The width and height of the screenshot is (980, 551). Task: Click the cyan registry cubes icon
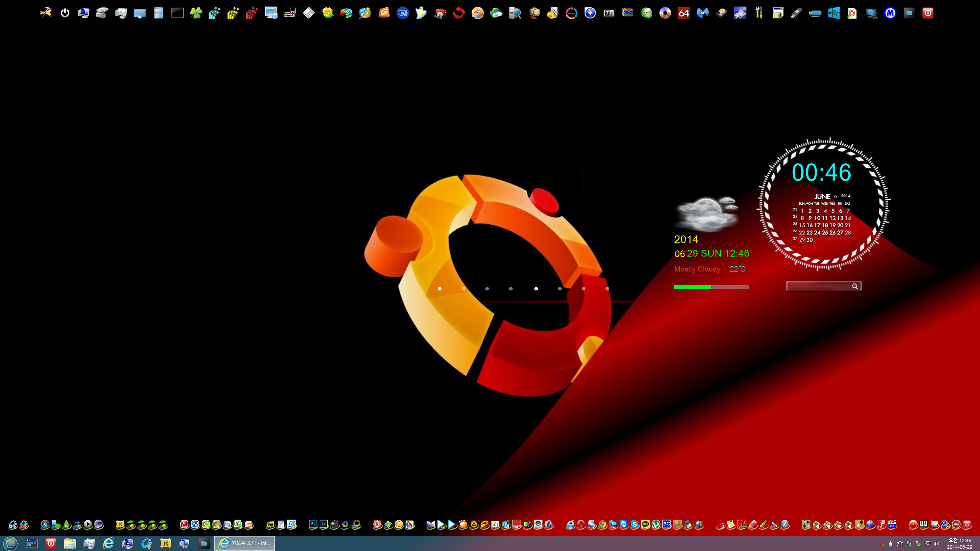coord(214,13)
